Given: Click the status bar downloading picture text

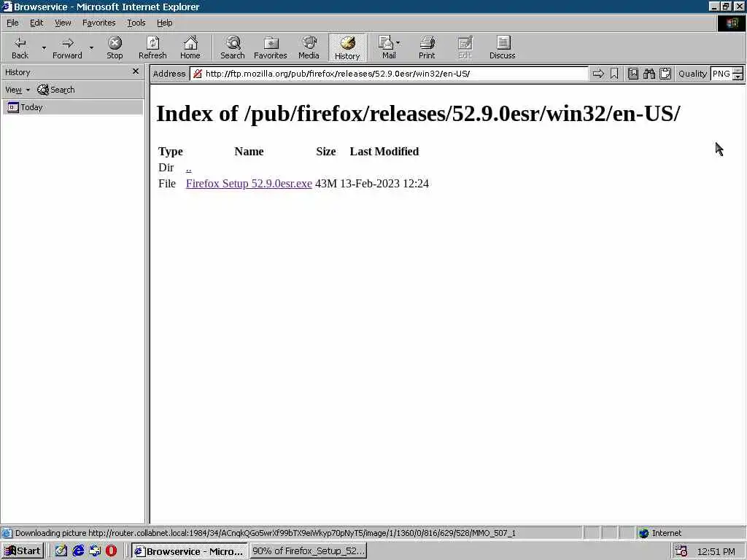Looking at the screenshot, I should click(265, 533).
